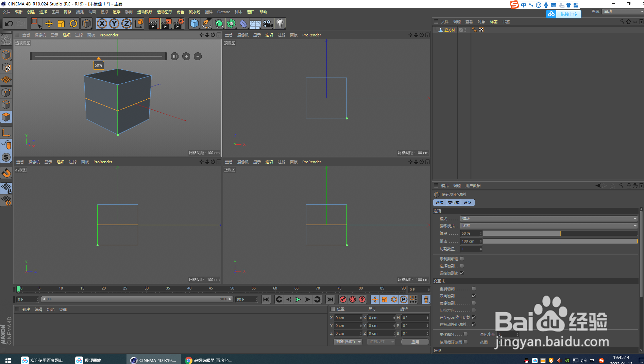Open the Octane menu
This screenshot has height=364, width=644.
click(224, 12)
